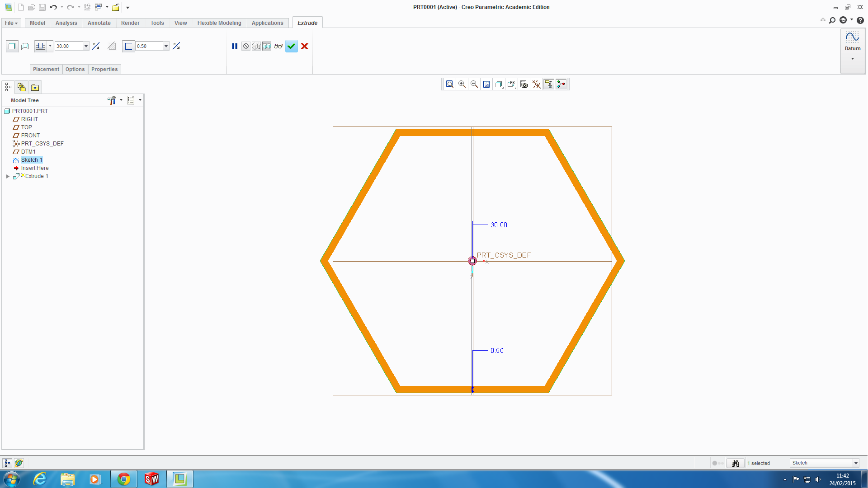Open the File menu
The height and width of the screenshot is (488, 868).
(x=11, y=23)
